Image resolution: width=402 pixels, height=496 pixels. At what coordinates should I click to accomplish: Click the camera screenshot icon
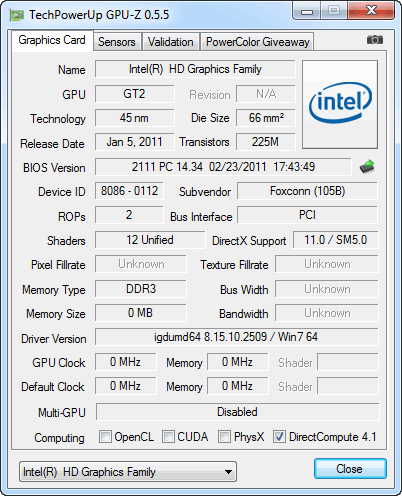pyautogui.click(x=375, y=40)
